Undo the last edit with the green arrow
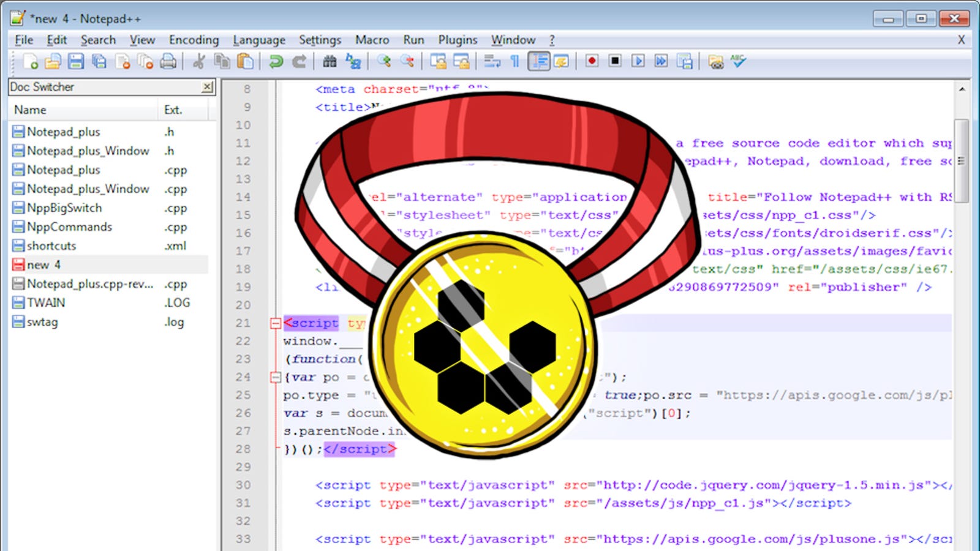 276,61
